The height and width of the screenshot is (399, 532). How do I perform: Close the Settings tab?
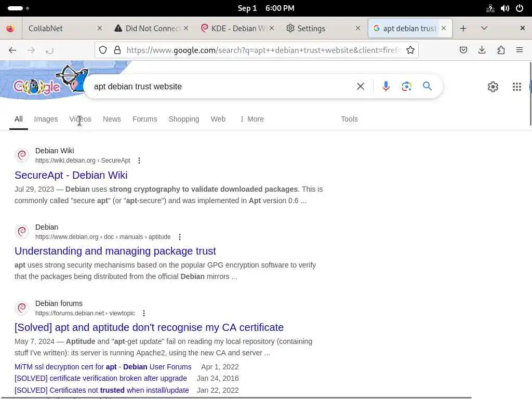358,28
